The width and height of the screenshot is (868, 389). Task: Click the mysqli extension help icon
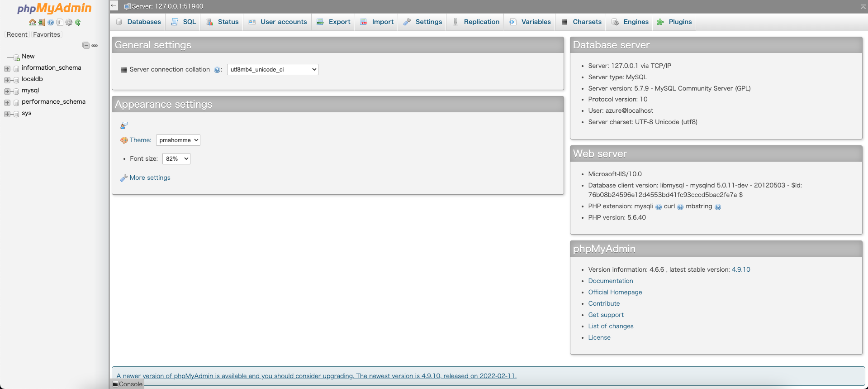tap(659, 207)
